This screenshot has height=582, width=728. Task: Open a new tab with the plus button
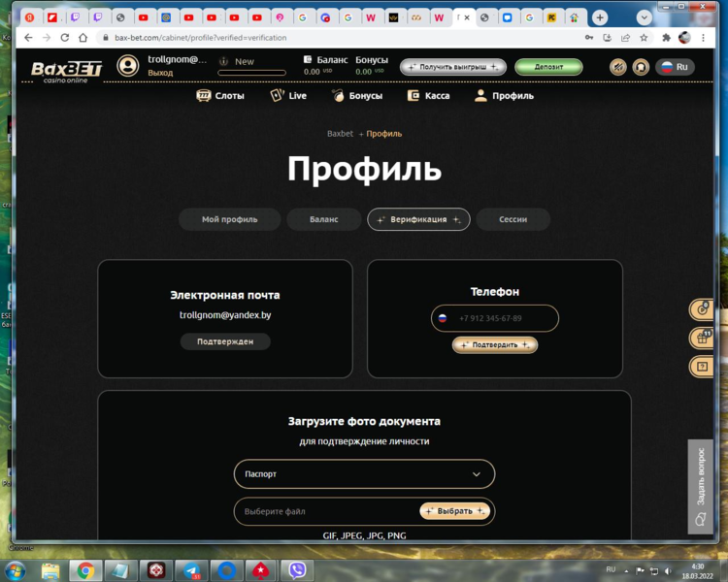600,17
